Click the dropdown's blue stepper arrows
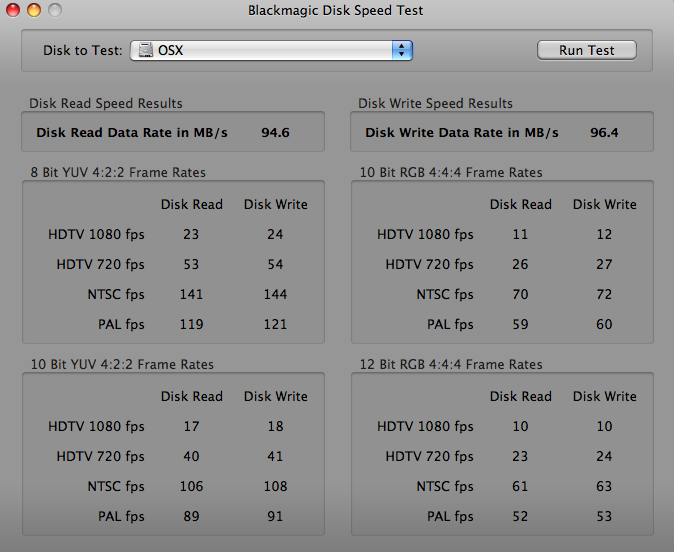Image resolution: width=674 pixels, height=552 pixels. [402, 50]
